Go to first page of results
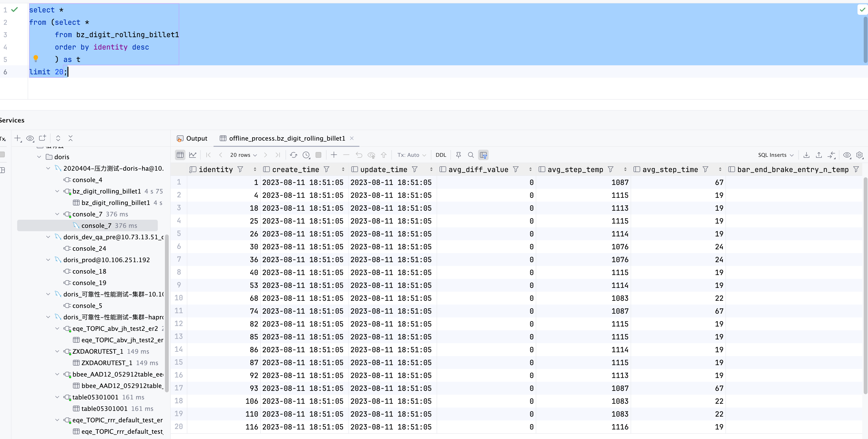This screenshot has width=868, height=439. coord(208,155)
